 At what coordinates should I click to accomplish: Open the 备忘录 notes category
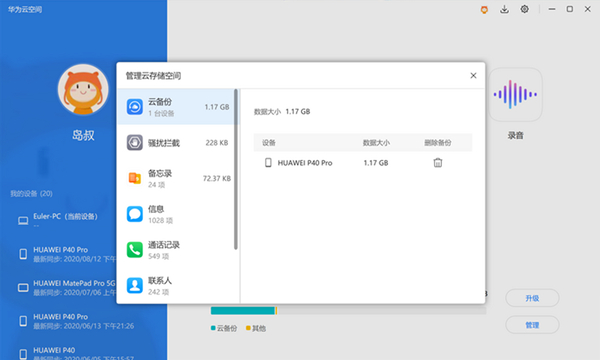pos(176,178)
